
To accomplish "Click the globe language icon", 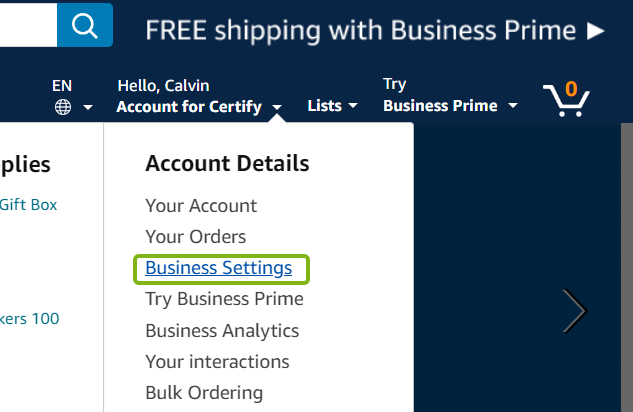I will coord(63,106).
